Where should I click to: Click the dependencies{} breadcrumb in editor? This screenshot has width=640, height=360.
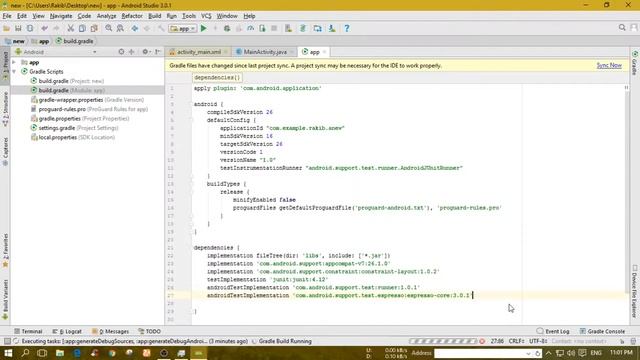tap(217, 77)
